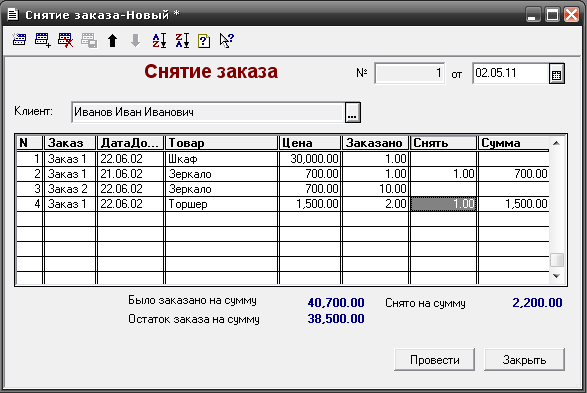Minimize the Снятие заказа window
The image size is (587, 393).
pyautogui.click(x=533, y=15)
